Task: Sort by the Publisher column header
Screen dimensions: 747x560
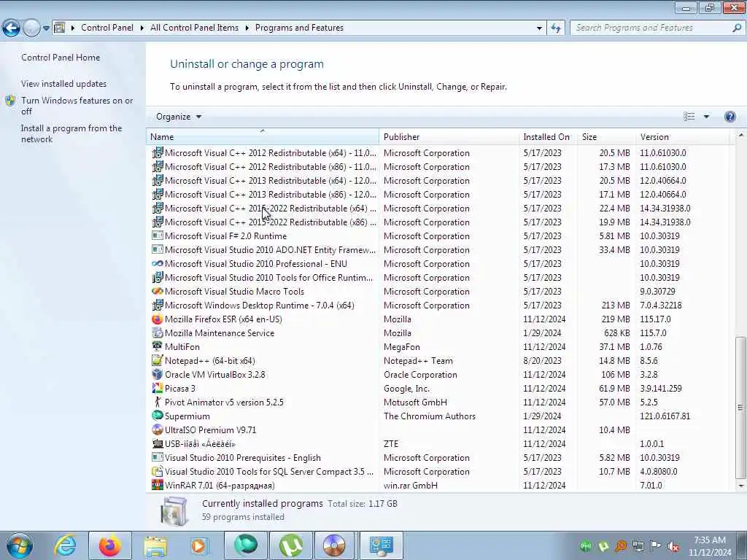Action: click(x=449, y=136)
